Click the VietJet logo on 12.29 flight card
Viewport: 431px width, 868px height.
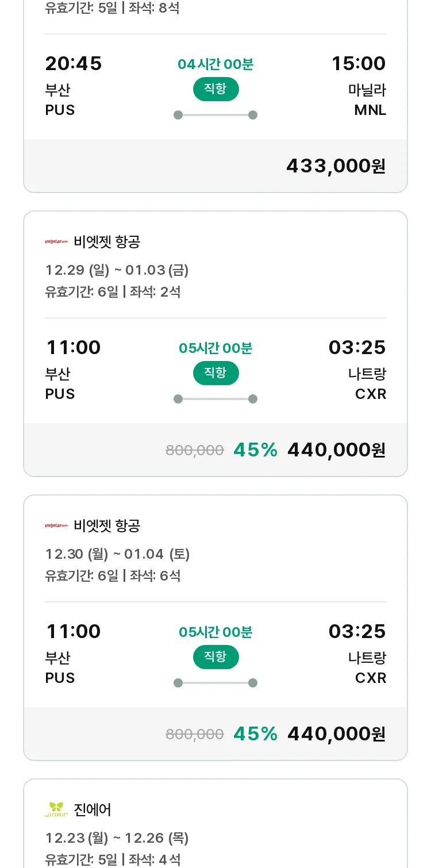tap(56, 242)
